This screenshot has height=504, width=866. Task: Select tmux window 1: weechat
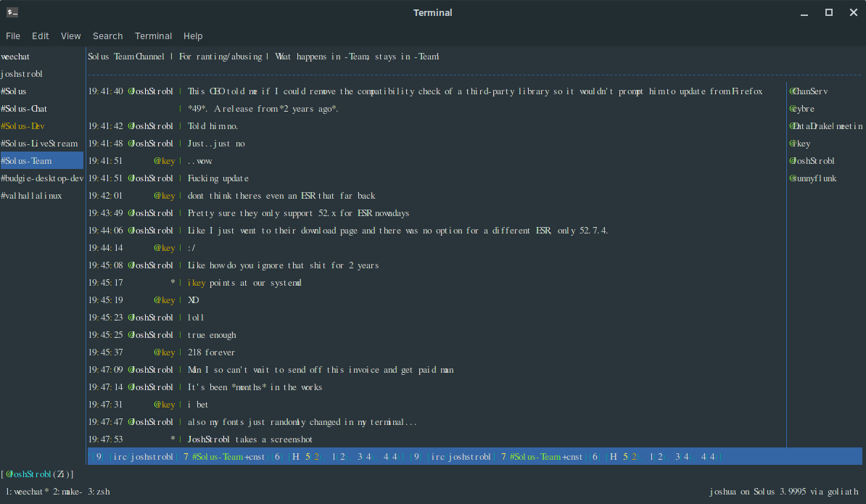[27, 491]
